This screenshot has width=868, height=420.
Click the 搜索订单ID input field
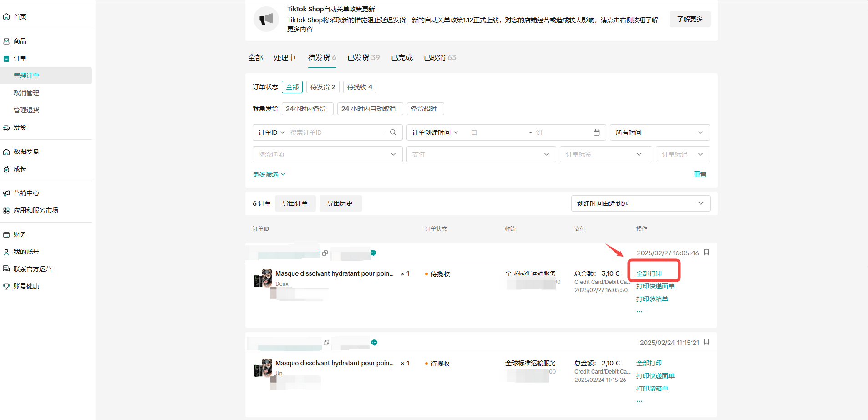click(x=337, y=132)
